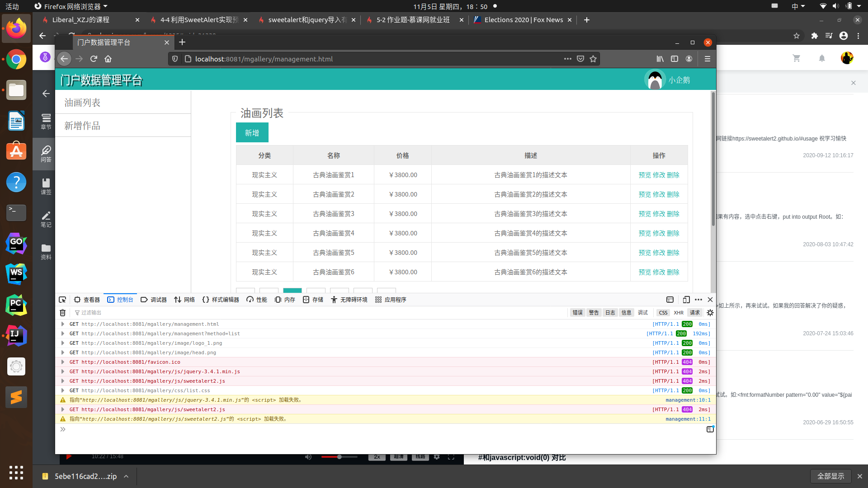This screenshot has height=488, width=868.
Task: Expand GET logo_1.png request row
Action: [x=63, y=343]
